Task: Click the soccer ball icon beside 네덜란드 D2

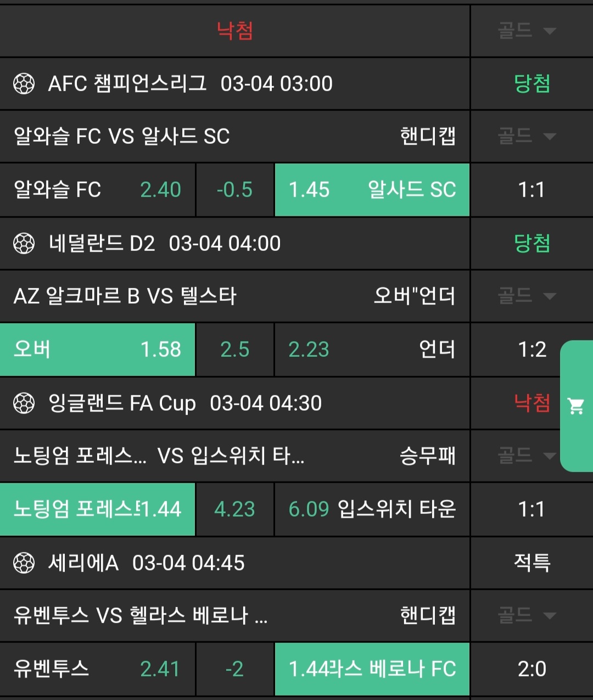Action: click(x=24, y=244)
